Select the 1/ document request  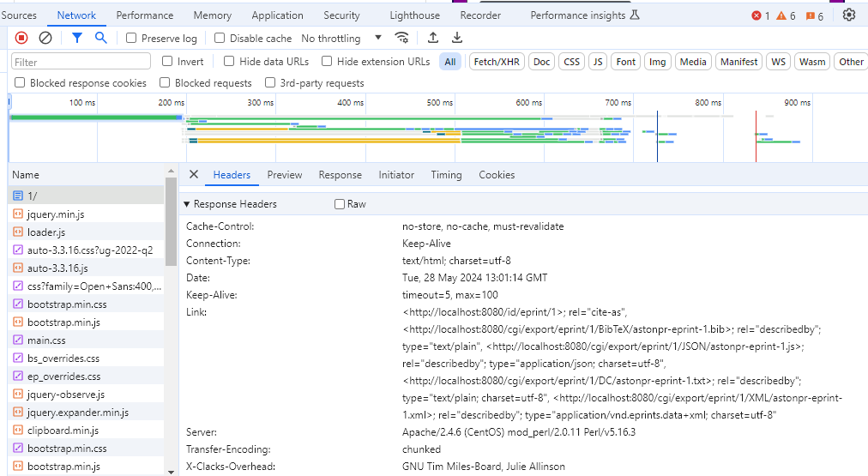point(87,196)
